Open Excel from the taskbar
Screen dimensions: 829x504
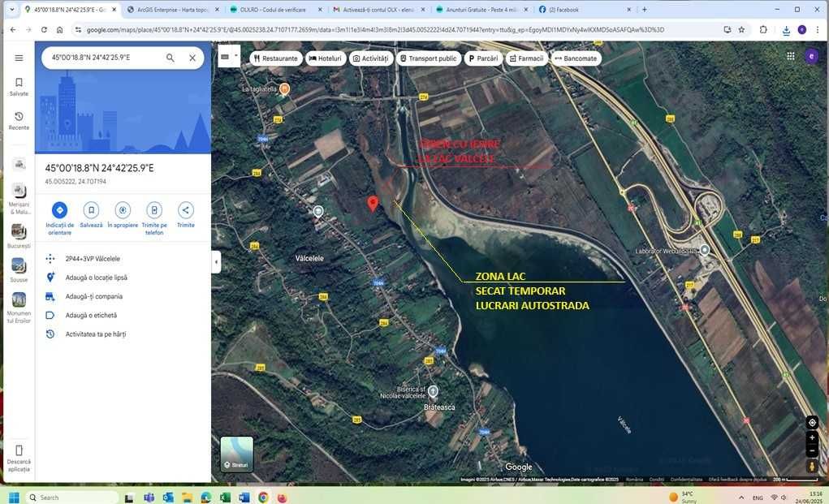(225, 498)
